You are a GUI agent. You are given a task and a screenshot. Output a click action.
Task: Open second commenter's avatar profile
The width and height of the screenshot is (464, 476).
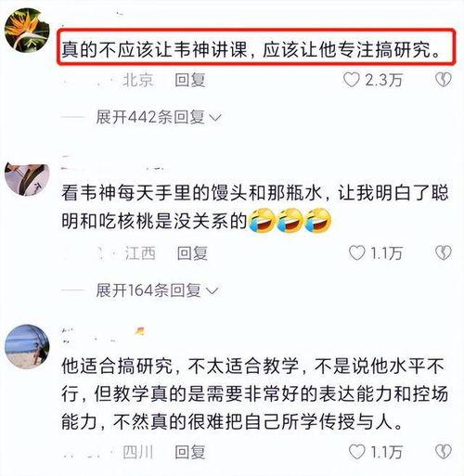coord(27,179)
